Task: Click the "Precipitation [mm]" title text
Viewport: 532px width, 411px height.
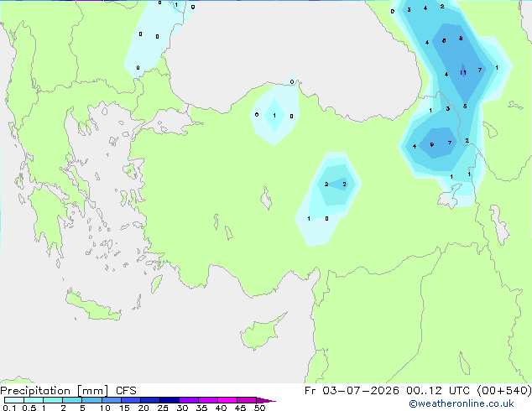Action: tap(54, 391)
